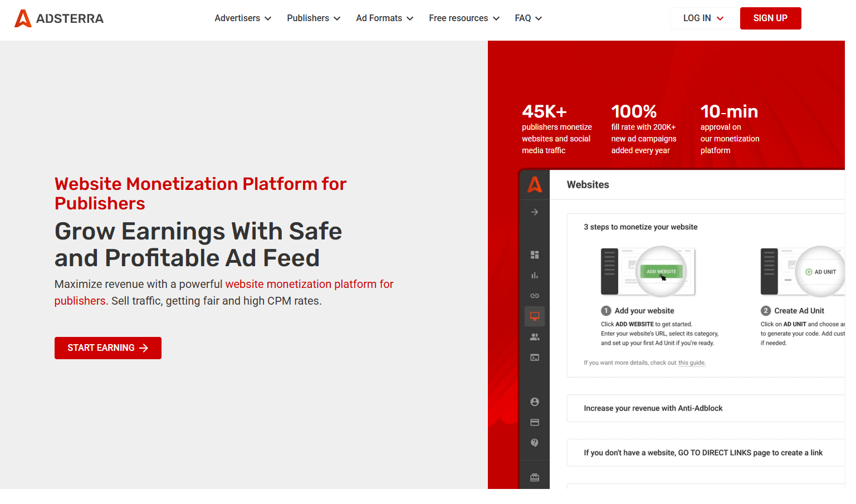
Task: Click the SIGN UP button
Action: click(770, 18)
